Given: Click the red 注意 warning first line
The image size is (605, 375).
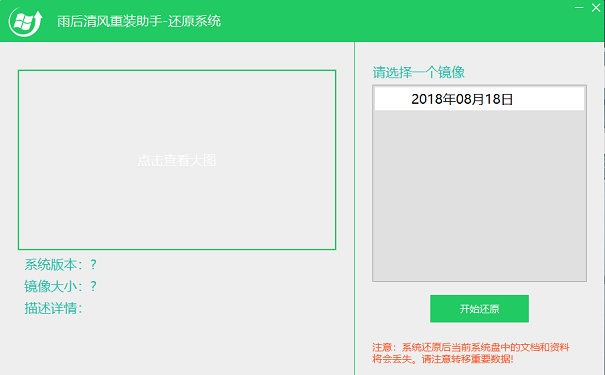Looking at the screenshot, I should click(x=471, y=347).
